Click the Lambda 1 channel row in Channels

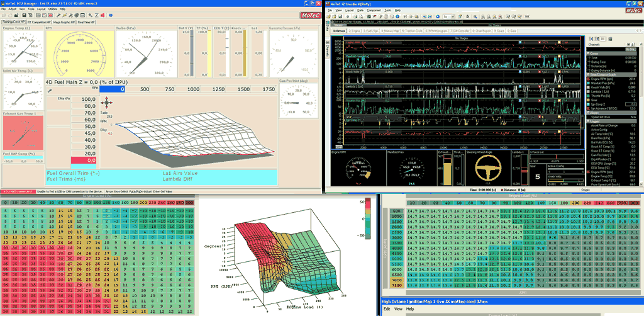(x=612, y=91)
